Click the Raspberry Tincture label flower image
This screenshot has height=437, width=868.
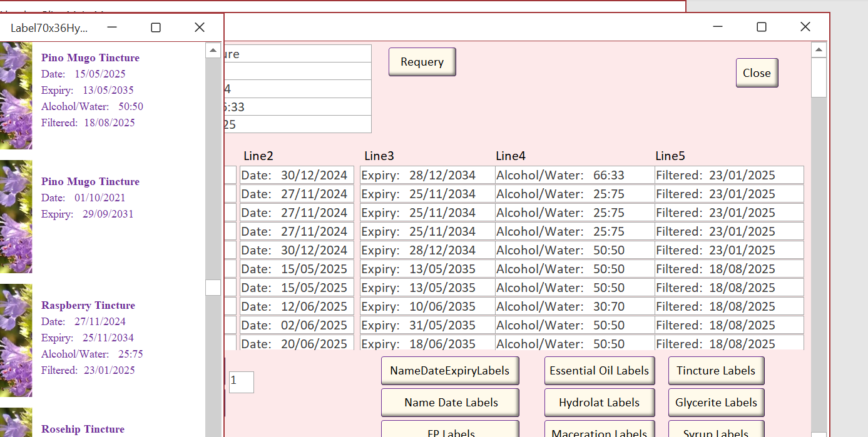click(x=16, y=340)
